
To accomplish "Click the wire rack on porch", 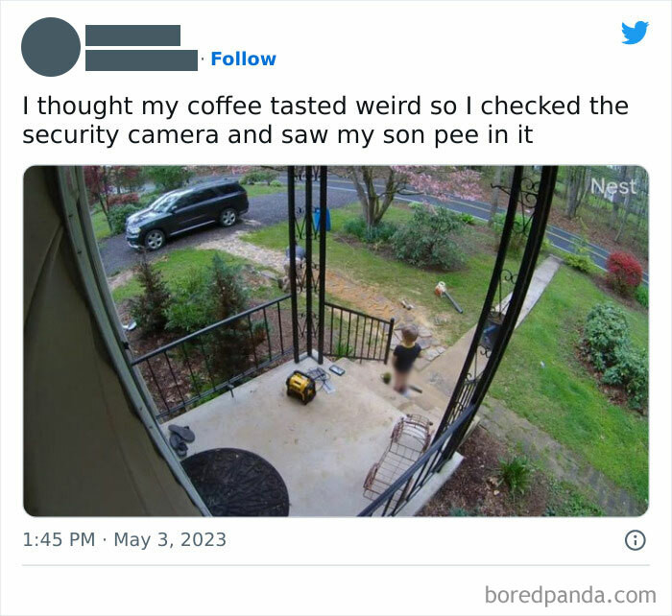I will click(397, 457).
